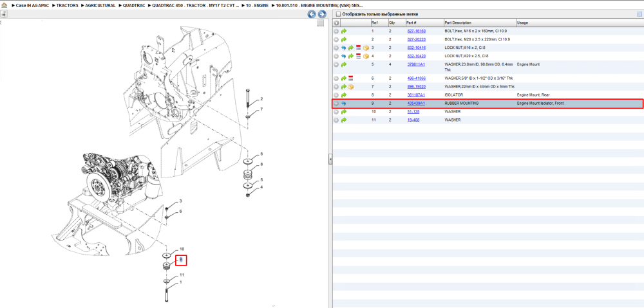644x308 pixels.
Task: Select 'ISOLATOR' description cell
Action: [454, 95]
